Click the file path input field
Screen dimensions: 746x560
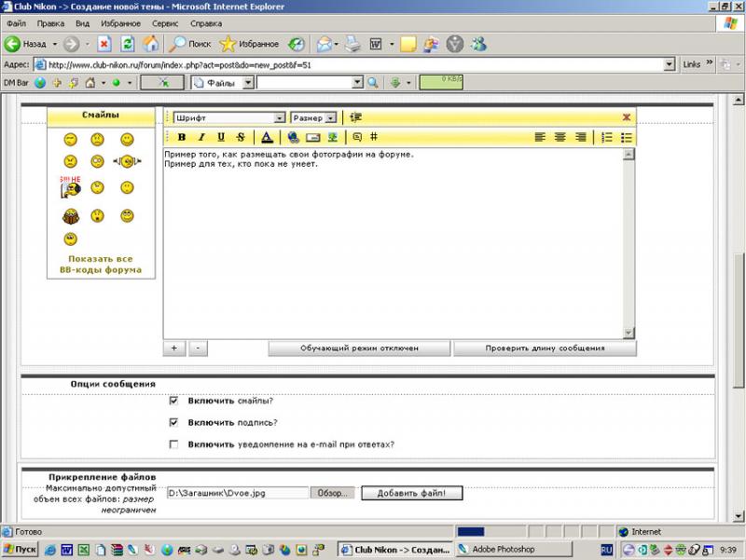(x=238, y=493)
